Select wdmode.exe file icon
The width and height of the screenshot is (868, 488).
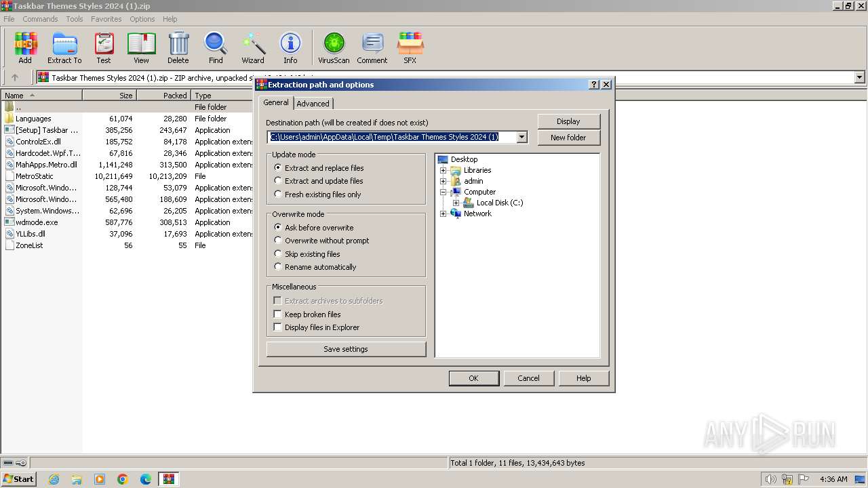point(9,222)
